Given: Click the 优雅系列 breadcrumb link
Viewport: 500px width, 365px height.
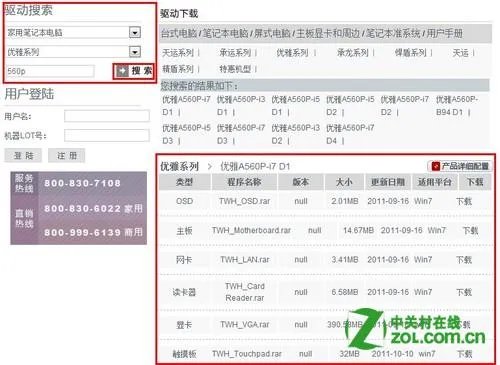Looking at the screenshot, I should tap(179, 166).
